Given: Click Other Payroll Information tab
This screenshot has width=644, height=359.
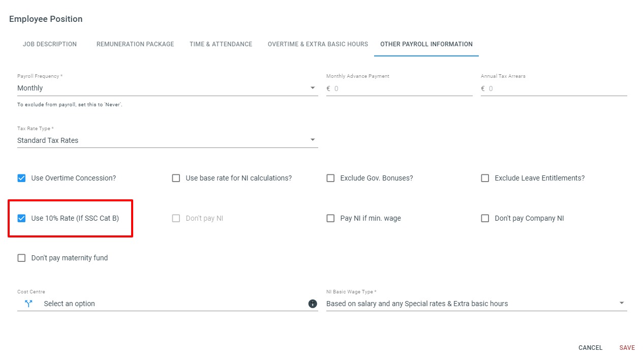Looking at the screenshot, I should coord(426,44).
